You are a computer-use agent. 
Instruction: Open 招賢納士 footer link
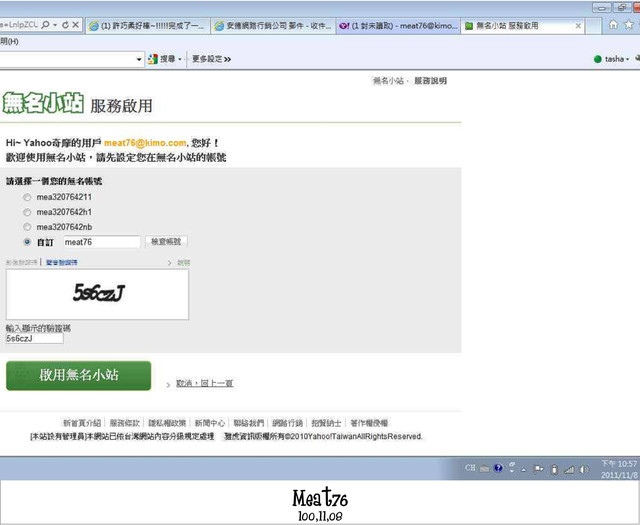(326, 423)
